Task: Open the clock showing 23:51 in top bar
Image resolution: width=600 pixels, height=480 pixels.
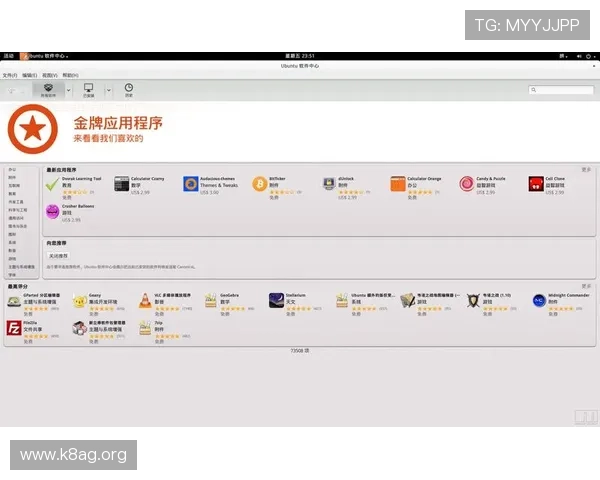Action: point(300,56)
